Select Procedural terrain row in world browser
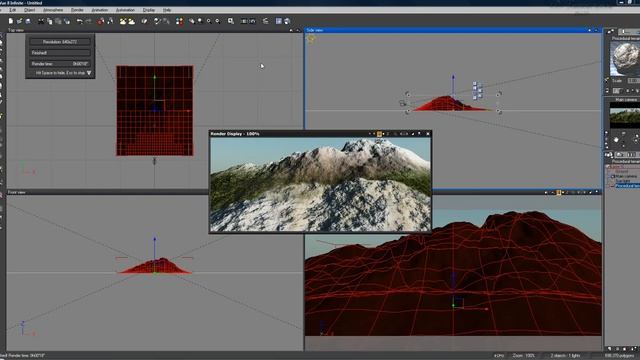This screenshot has width=640, height=360. click(627, 186)
